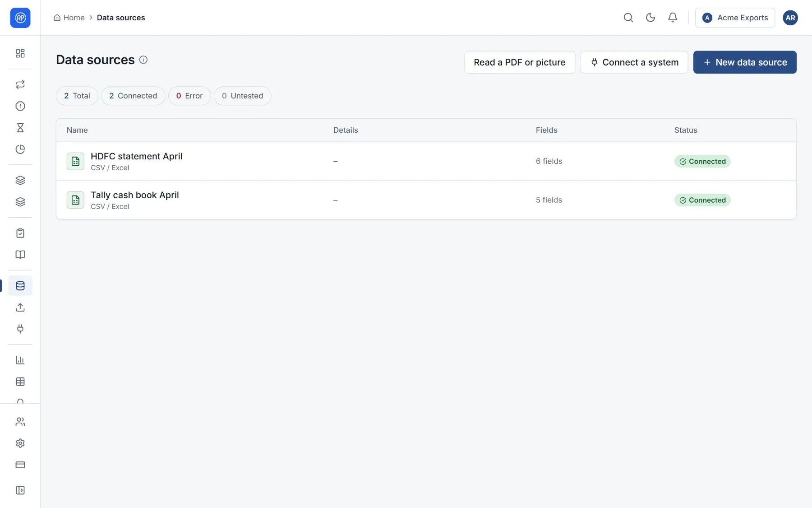
Task: Toggle dark mode with the moon icon
Action: click(651, 18)
